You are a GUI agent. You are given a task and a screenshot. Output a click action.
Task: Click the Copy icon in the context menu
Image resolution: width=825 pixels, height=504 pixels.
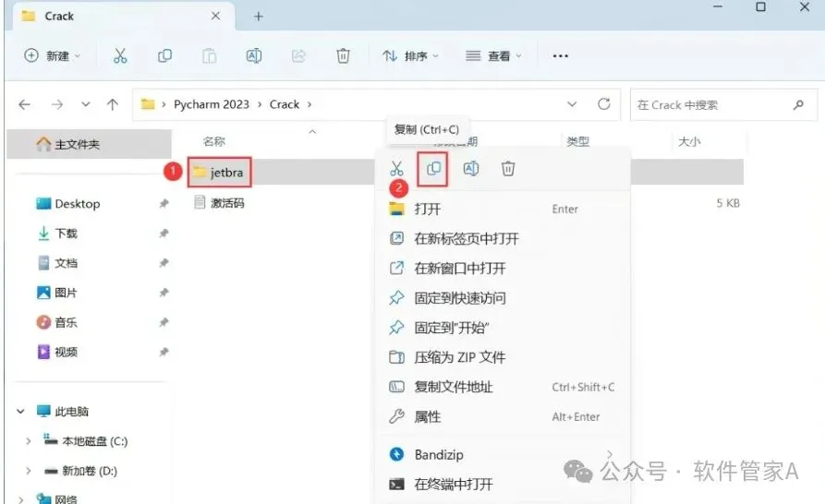[433, 169]
